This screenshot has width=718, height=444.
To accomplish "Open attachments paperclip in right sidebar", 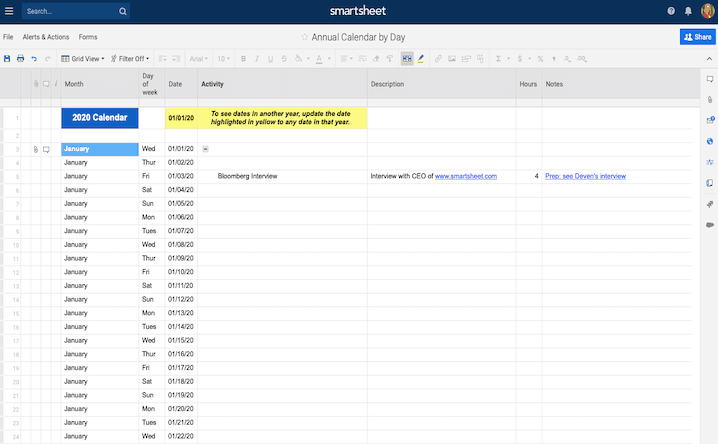I will pos(709,100).
